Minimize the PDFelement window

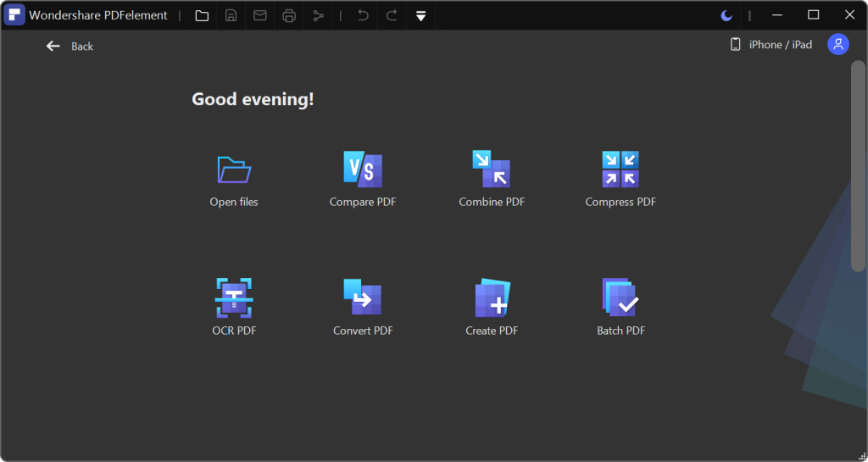[x=777, y=15]
